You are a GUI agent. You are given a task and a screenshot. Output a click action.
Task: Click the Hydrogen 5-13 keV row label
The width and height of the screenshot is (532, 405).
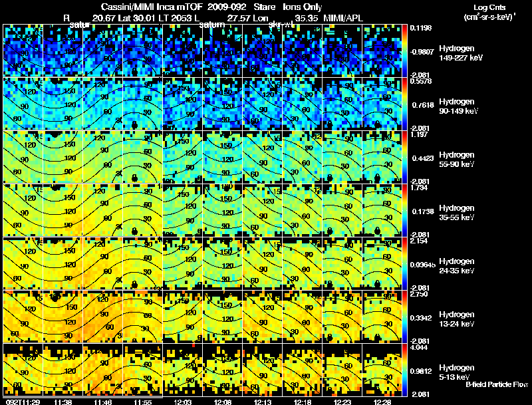click(457, 372)
